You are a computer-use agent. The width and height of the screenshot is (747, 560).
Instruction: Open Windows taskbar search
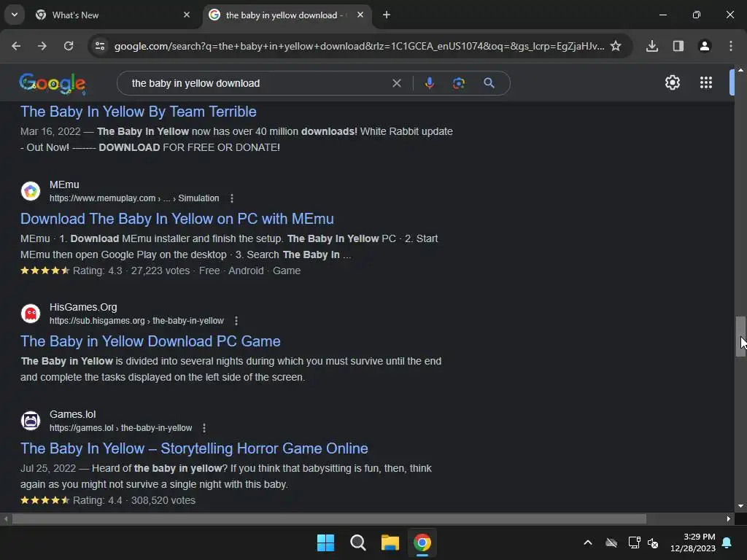tap(357, 542)
